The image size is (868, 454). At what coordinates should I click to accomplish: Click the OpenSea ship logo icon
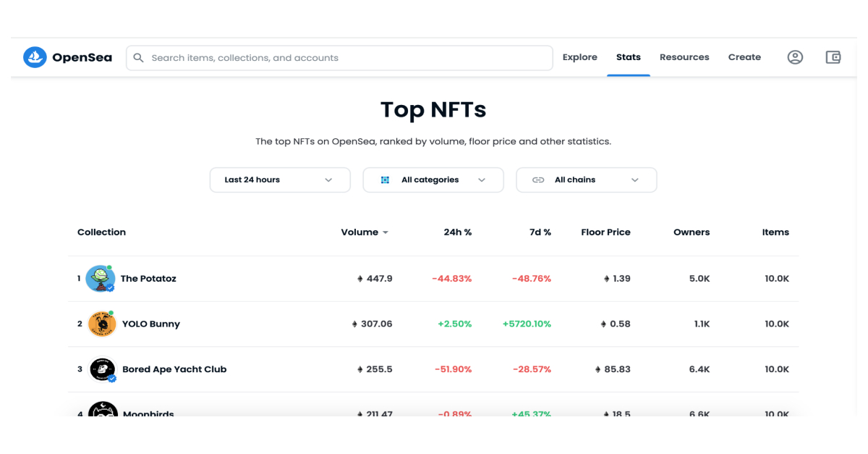[35, 57]
